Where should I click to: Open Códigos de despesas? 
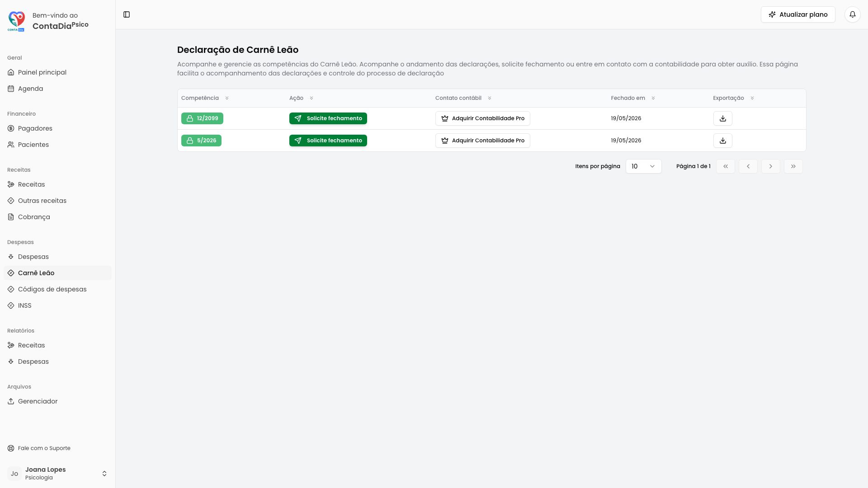(x=57, y=289)
